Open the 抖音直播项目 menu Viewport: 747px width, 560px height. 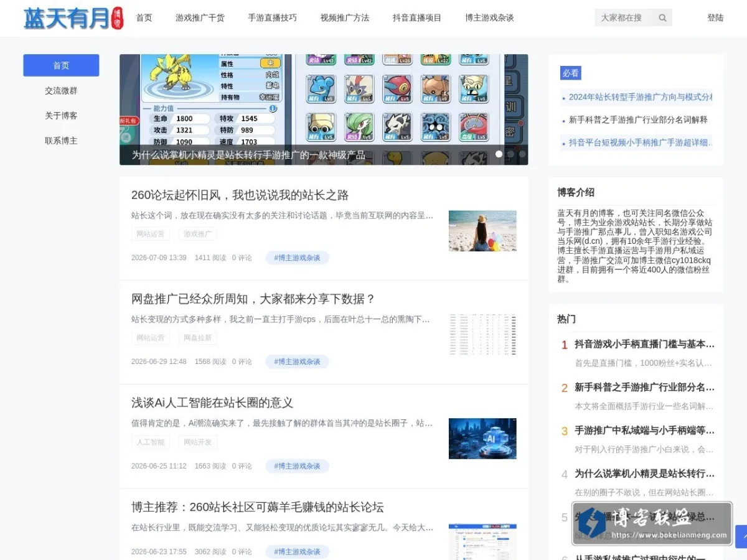tap(417, 17)
